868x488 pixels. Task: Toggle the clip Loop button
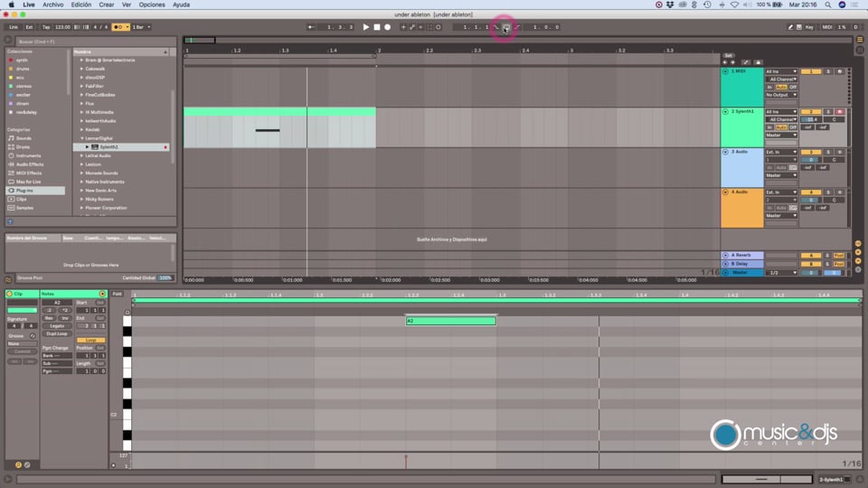(x=90, y=341)
